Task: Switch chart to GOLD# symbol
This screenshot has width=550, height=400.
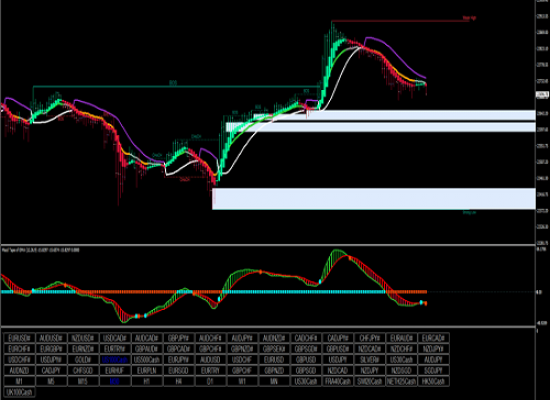Action: click(83, 360)
